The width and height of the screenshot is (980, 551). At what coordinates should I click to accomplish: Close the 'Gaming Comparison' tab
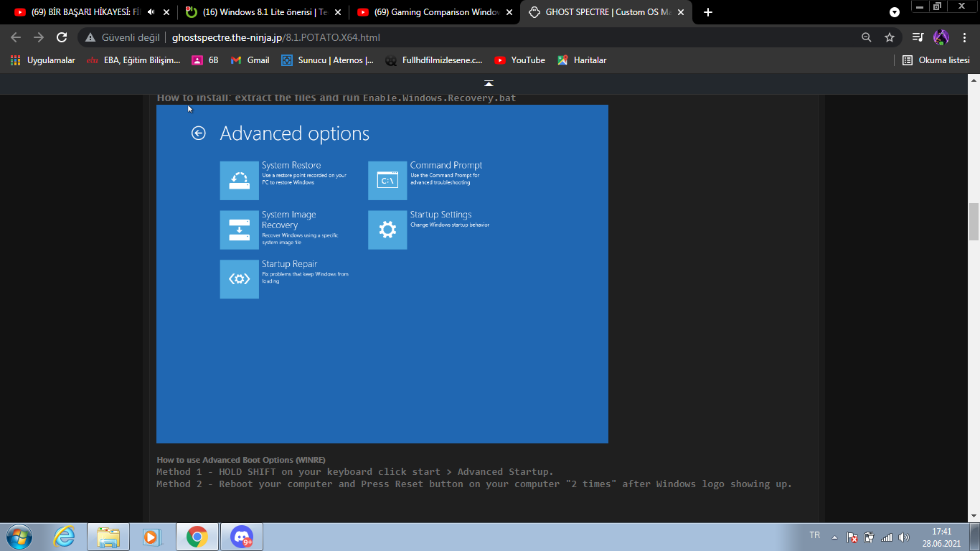point(509,12)
